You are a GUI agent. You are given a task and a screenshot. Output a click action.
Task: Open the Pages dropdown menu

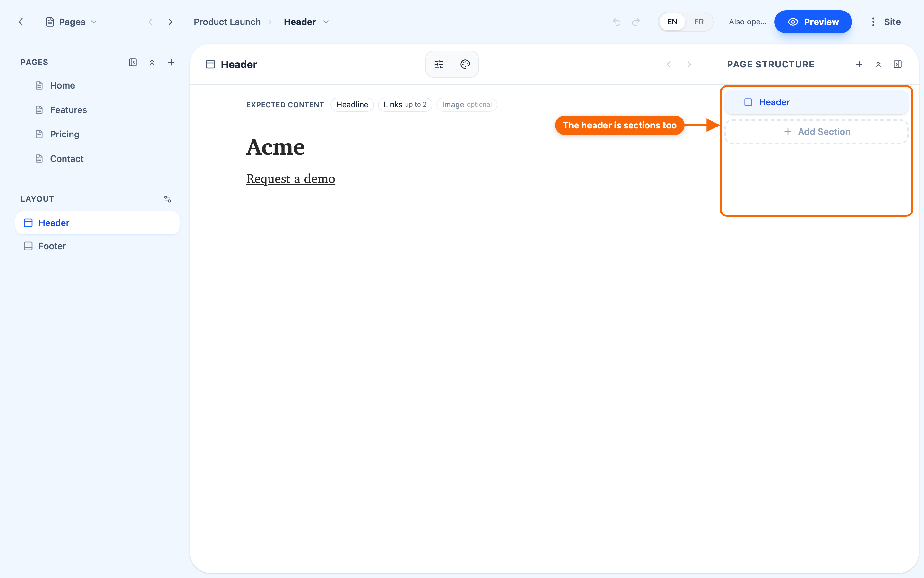[x=72, y=22]
